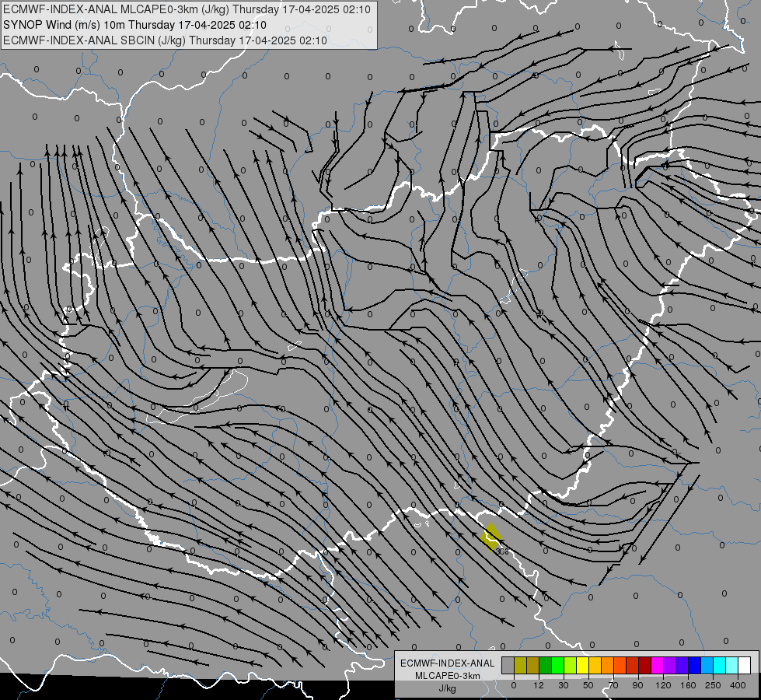Click the ECMWF-INDEX-ANAL label in the legend
The image size is (761, 700).
448,663
